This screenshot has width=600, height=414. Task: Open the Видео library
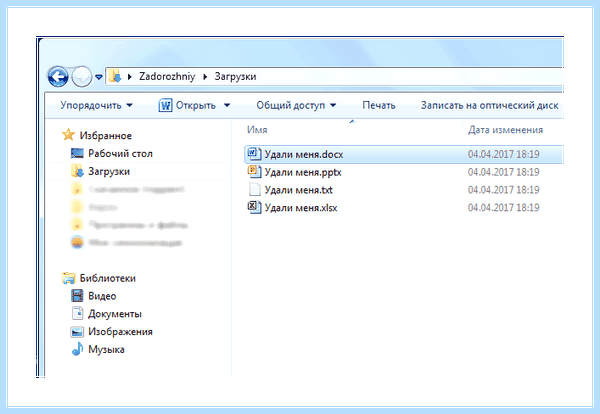click(x=102, y=296)
